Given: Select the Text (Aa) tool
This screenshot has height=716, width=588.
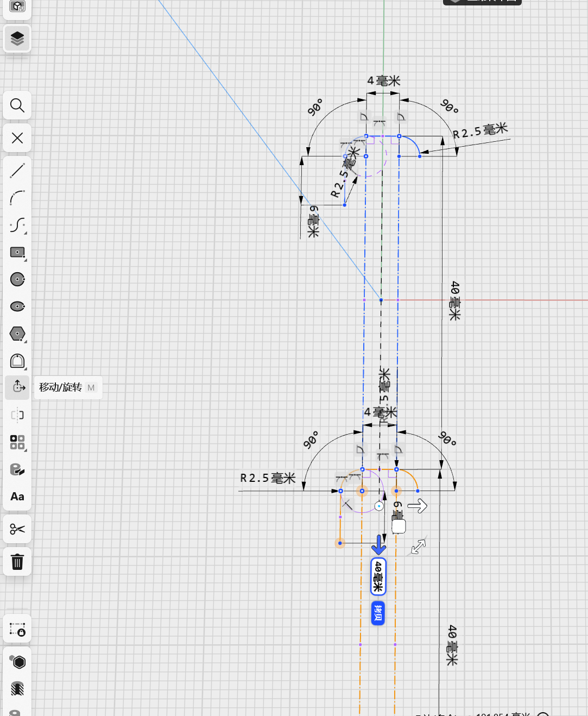Looking at the screenshot, I should click(x=17, y=497).
